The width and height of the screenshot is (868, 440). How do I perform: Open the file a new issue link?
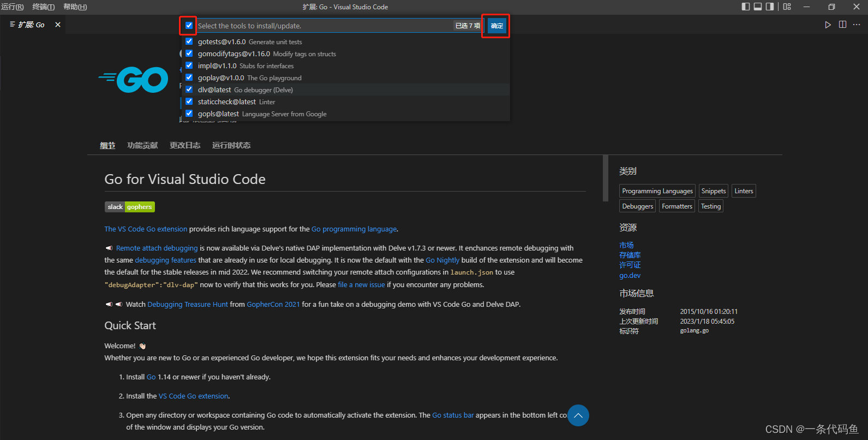[x=361, y=285]
